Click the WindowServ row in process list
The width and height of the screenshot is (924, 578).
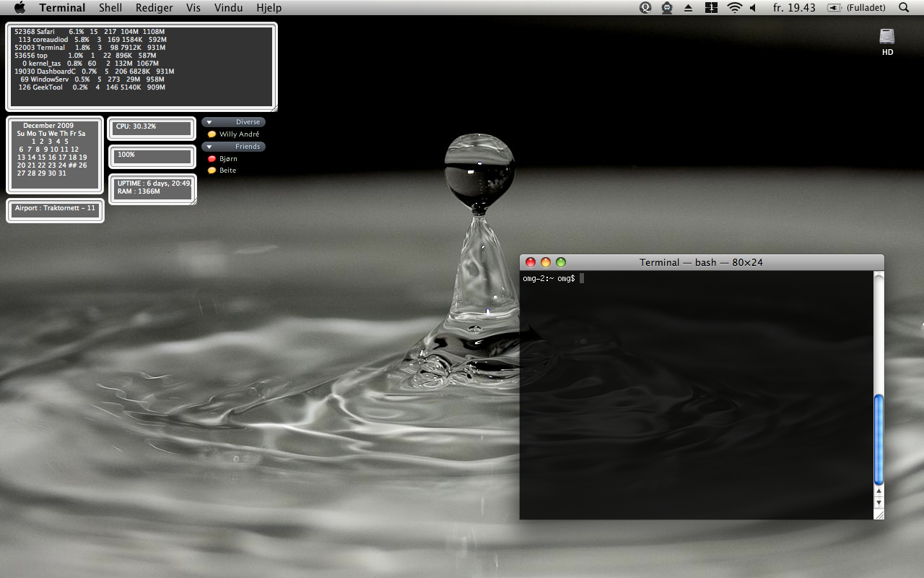coord(92,79)
